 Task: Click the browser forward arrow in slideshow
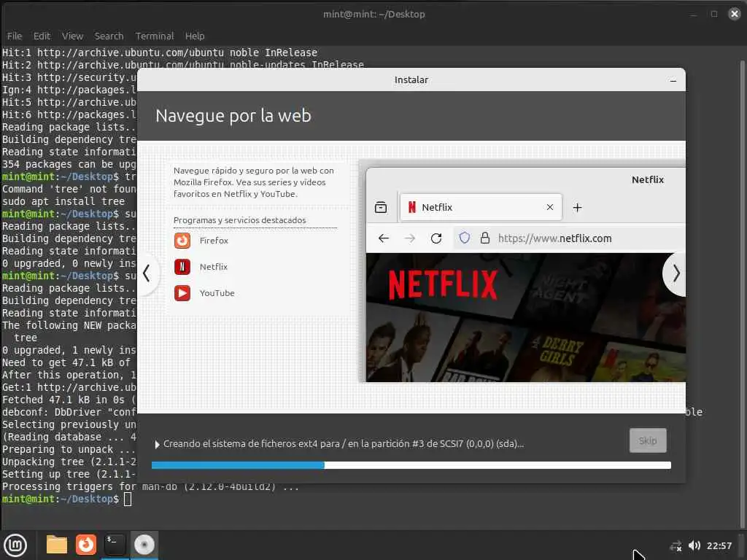tap(410, 238)
